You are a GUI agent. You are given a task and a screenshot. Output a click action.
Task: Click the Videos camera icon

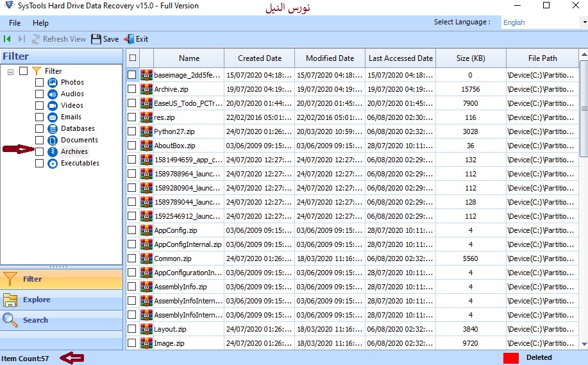tap(53, 106)
